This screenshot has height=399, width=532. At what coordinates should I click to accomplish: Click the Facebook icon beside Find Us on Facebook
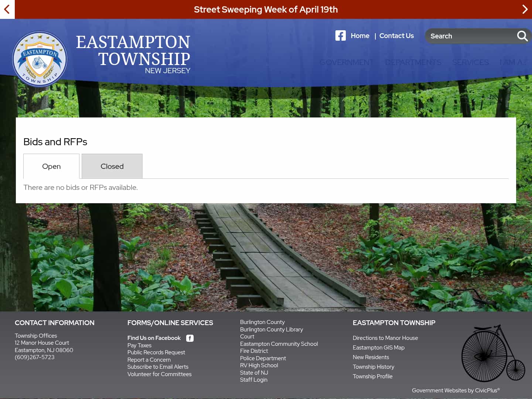point(190,338)
